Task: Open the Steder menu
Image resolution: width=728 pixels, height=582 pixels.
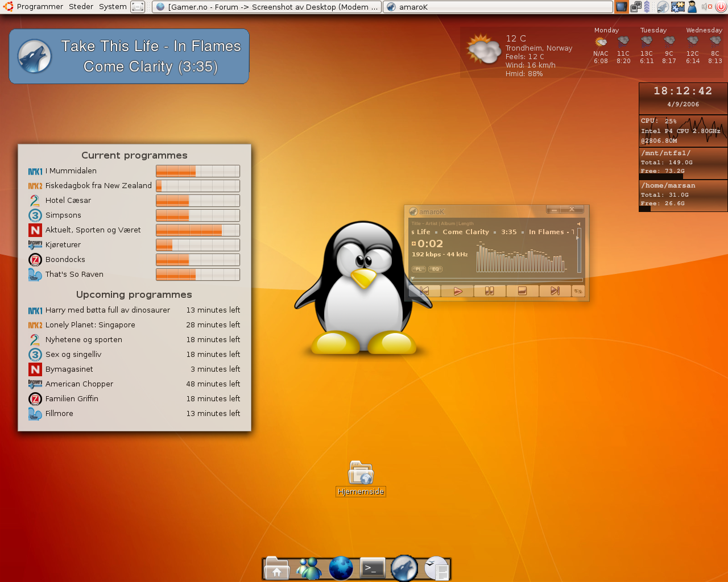Action: point(81,7)
